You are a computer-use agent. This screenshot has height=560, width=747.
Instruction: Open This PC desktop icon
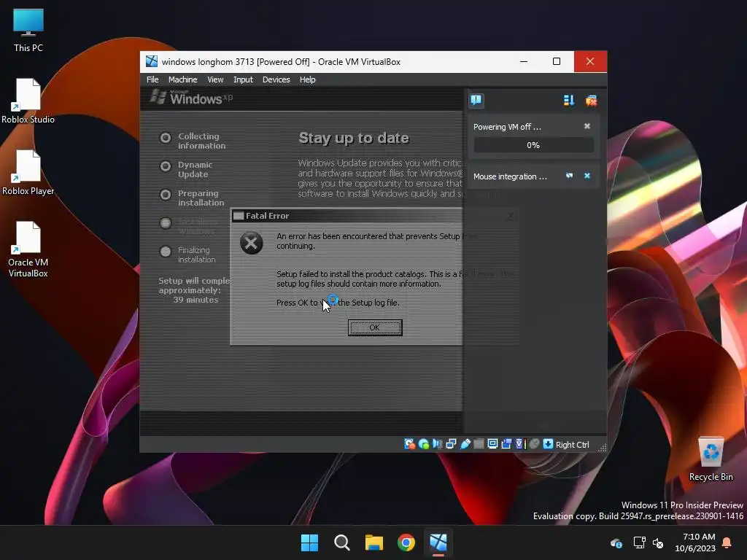(x=28, y=31)
